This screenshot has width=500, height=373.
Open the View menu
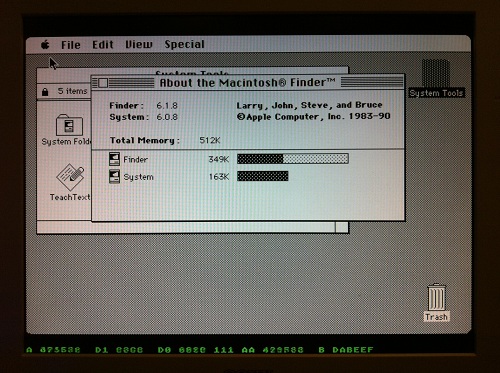[x=139, y=44]
